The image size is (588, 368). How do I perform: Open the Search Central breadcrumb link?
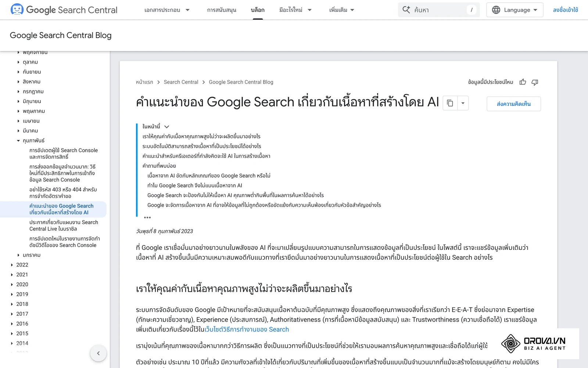point(181,82)
